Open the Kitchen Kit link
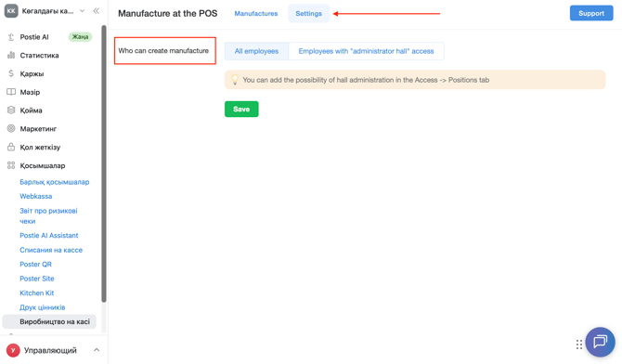 [37, 292]
